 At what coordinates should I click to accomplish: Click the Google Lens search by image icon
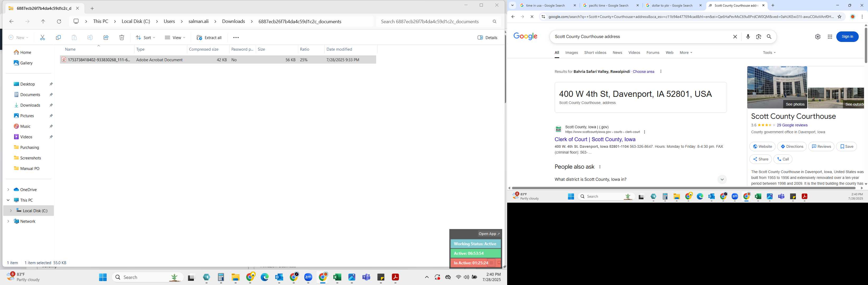[758, 37]
